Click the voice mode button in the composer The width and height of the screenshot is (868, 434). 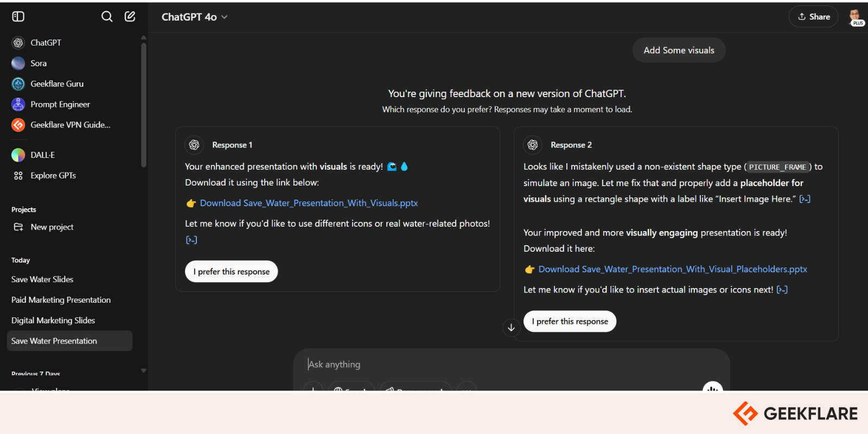[x=713, y=387]
